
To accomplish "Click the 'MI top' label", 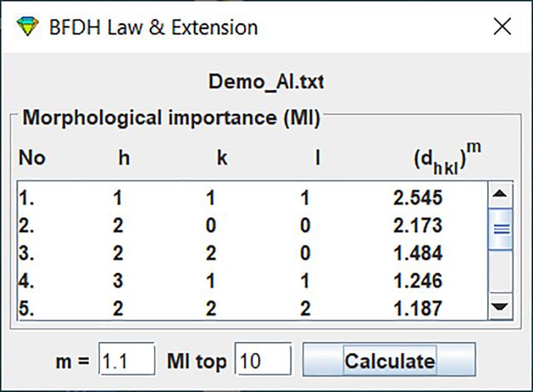I will 197,361.
